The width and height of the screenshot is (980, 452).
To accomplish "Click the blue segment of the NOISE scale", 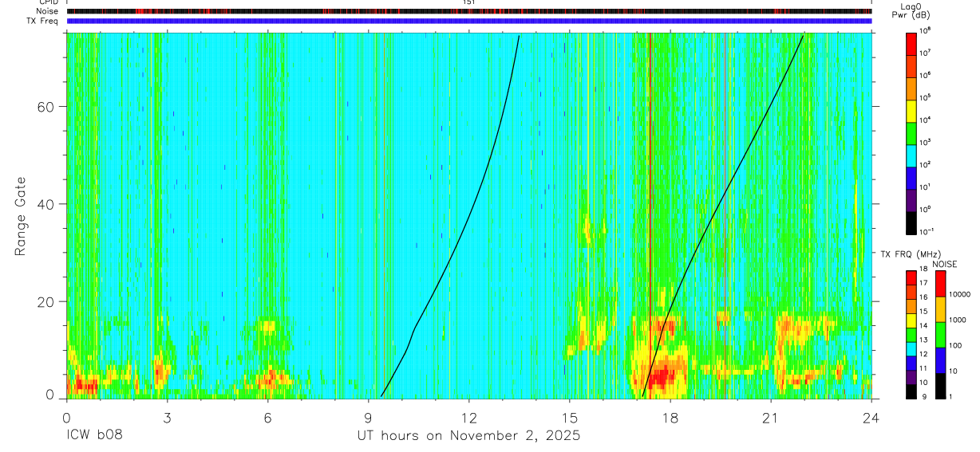I will (x=940, y=360).
